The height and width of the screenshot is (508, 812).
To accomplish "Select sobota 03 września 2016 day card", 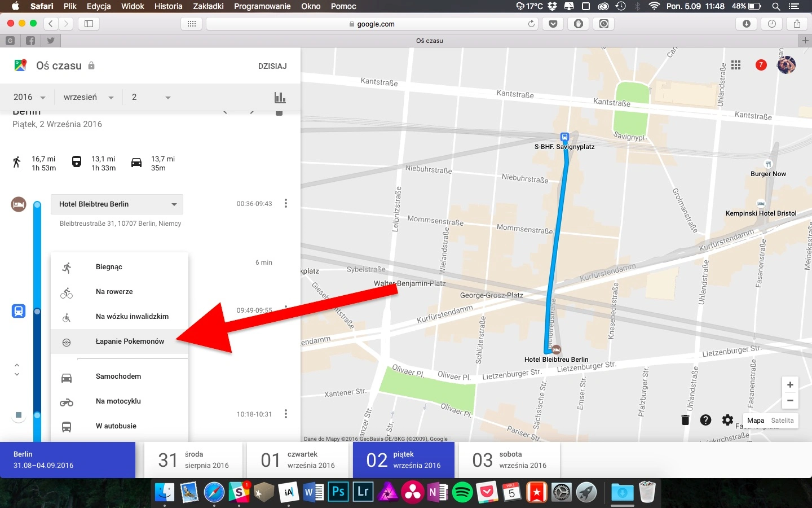I will pyautogui.click(x=509, y=460).
